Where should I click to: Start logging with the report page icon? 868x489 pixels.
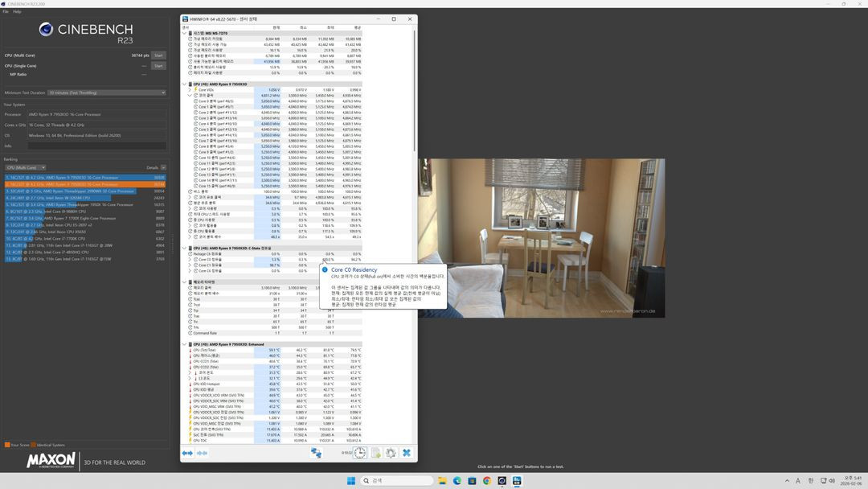coord(376,453)
